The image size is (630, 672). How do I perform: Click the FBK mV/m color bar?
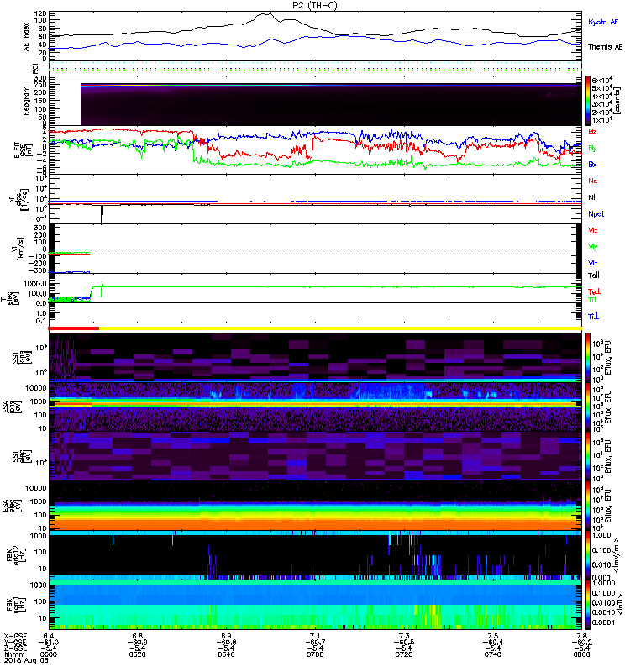click(x=591, y=554)
